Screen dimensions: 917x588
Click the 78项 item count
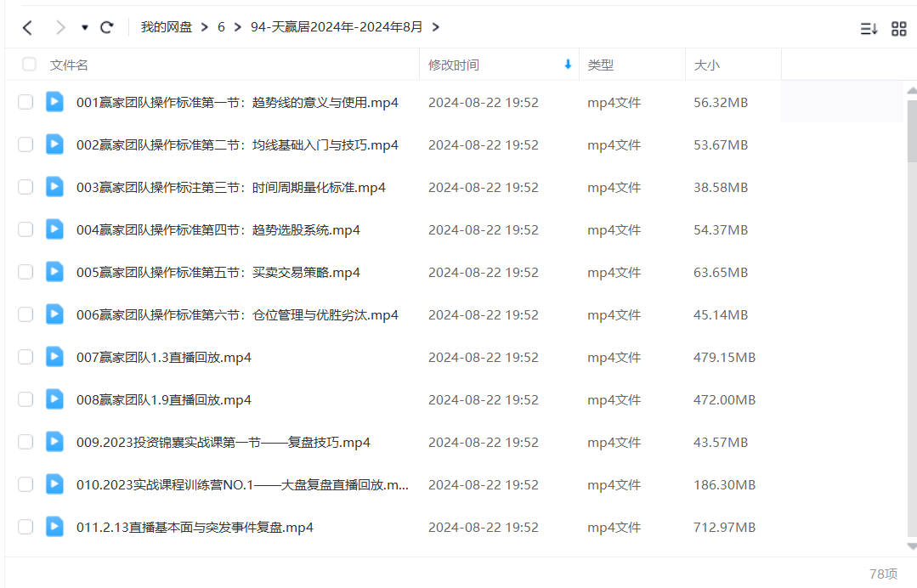coord(883,574)
